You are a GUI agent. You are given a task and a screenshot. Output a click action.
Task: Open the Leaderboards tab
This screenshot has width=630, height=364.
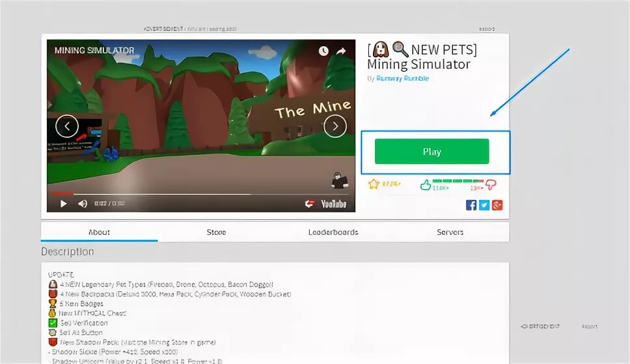[x=333, y=232]
